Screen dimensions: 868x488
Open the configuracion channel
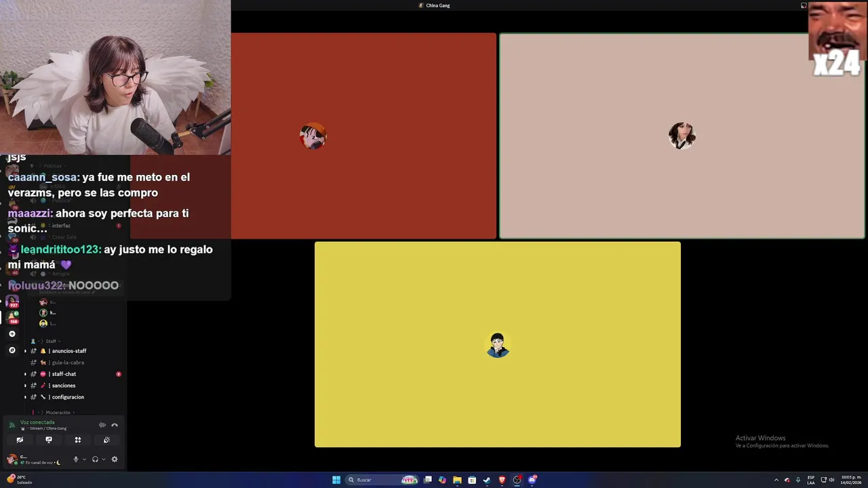tap(68, 397)
